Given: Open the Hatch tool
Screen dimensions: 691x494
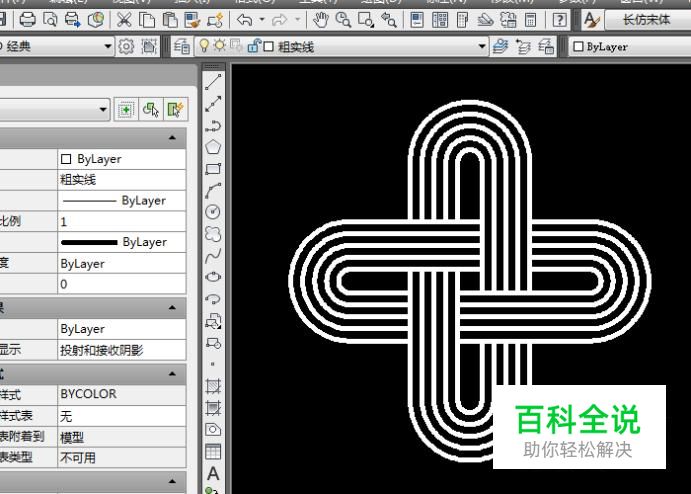Looking at the screenshot, I should [x=213, y=386].
